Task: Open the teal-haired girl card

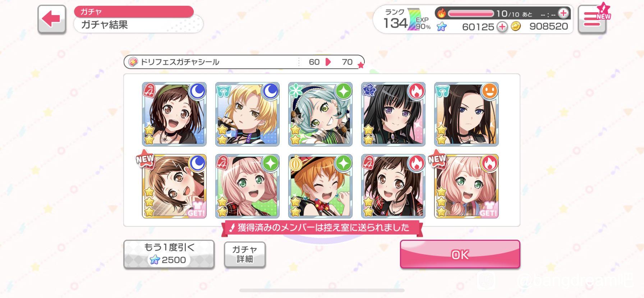Action: pos(320,114)
